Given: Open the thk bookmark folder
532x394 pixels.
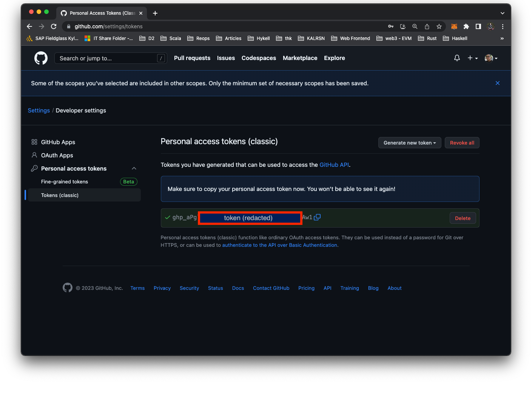Looking at the screenshot, I should (284, 38).
